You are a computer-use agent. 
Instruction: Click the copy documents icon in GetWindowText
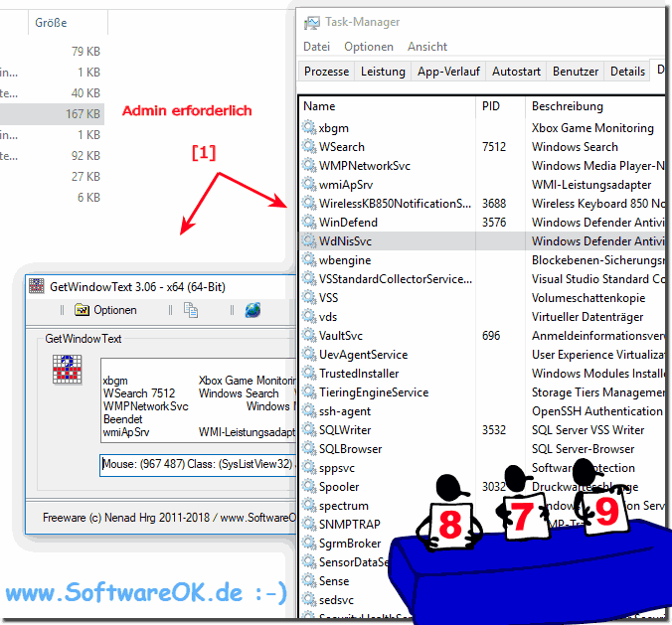191,310
